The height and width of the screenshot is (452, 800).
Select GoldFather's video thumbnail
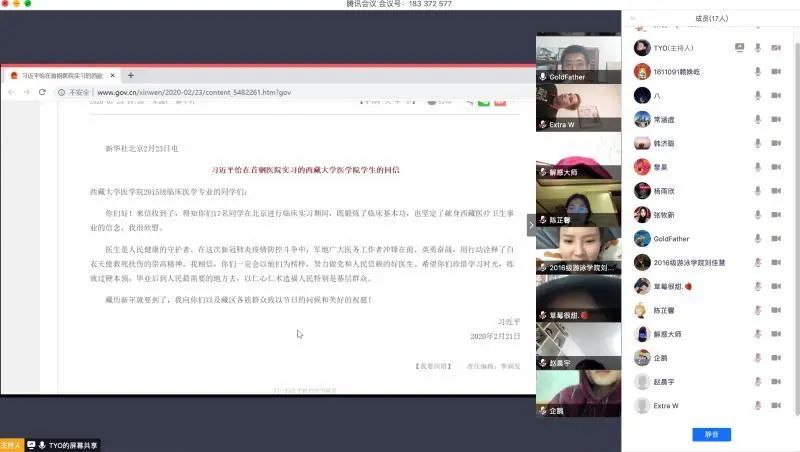pyautogui.click(x=577, y=58)
